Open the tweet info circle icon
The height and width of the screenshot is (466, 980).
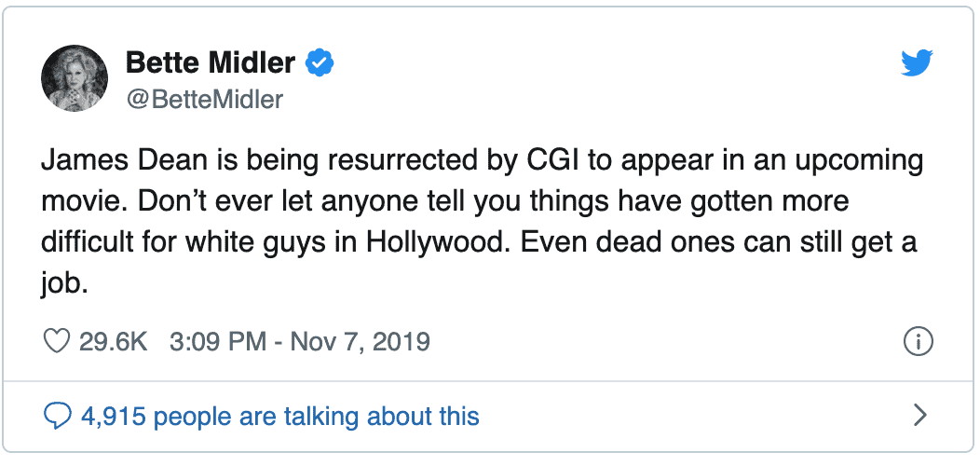919,341
